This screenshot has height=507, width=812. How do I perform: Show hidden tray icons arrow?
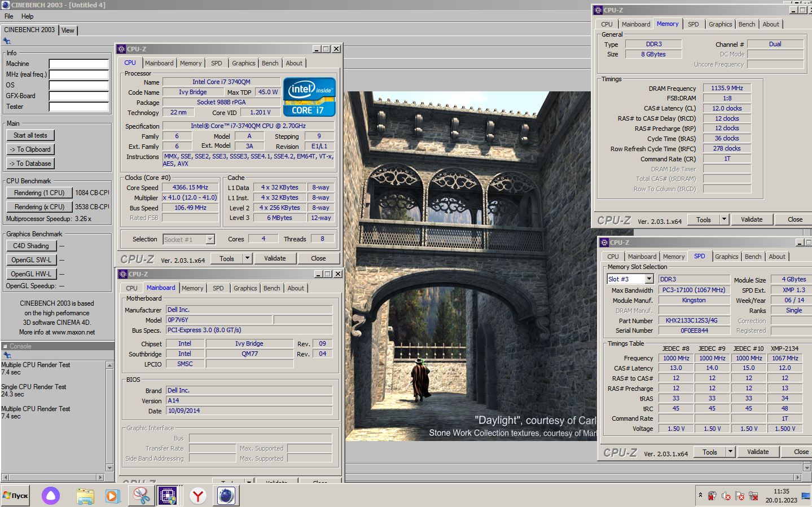point(700,495)
